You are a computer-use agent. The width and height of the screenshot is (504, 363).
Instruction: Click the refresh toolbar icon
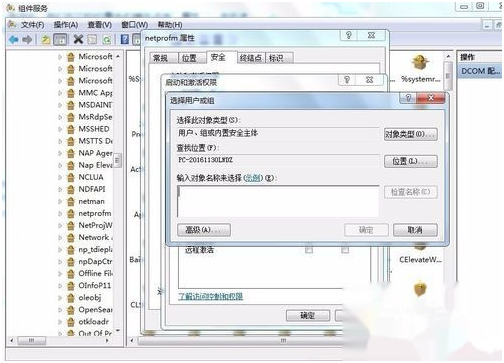107,40
